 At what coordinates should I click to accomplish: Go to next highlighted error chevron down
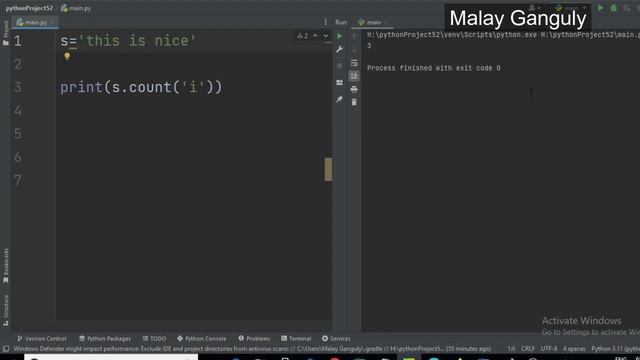(326, 36)
